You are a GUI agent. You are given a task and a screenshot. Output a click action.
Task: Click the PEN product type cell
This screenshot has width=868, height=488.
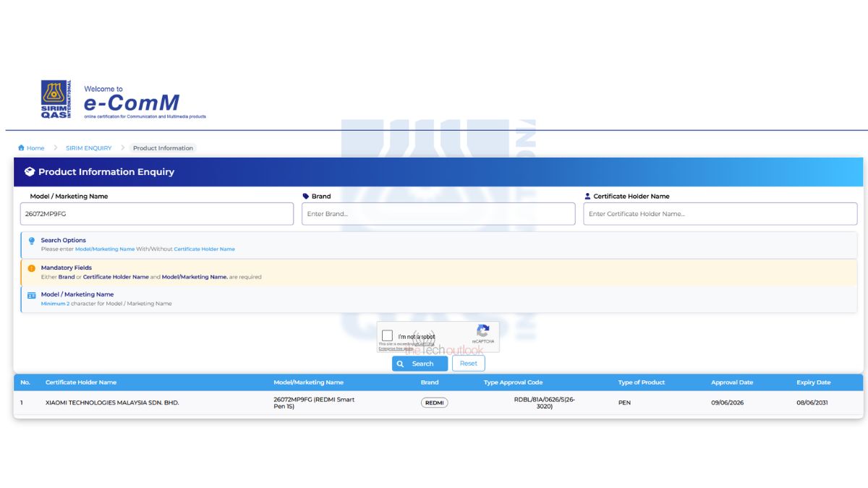(x=624, y=403)
